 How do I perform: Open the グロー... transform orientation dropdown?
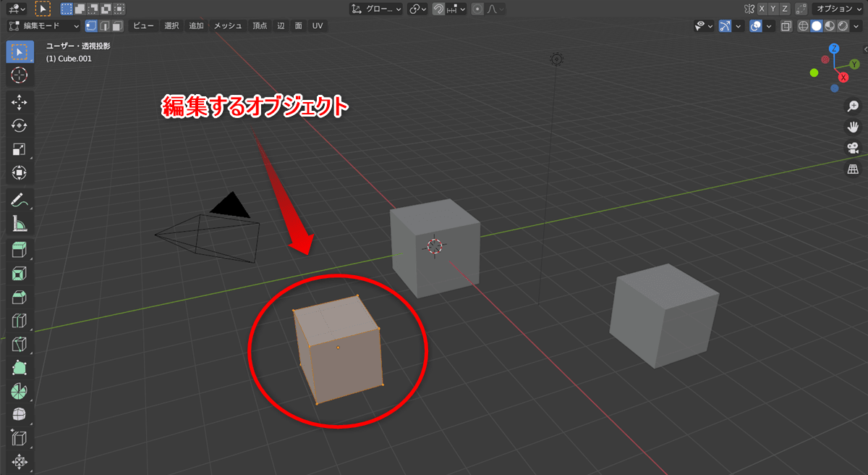[x=376, y=9]
